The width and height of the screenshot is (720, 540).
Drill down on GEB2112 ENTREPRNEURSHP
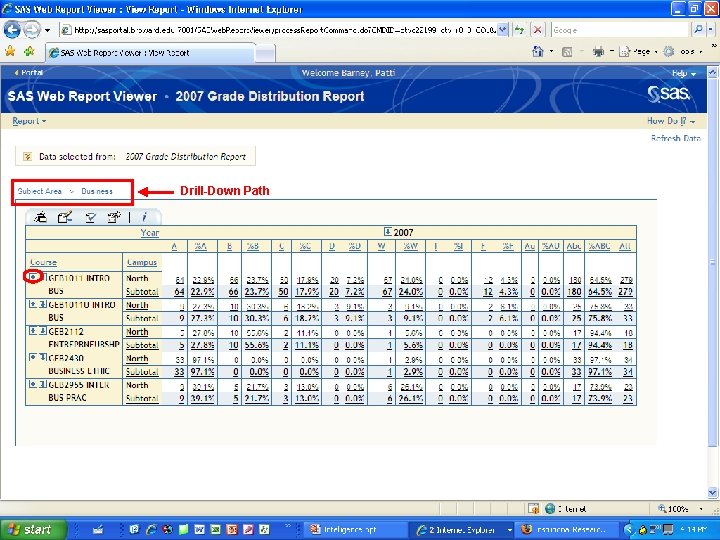[42, 331]
